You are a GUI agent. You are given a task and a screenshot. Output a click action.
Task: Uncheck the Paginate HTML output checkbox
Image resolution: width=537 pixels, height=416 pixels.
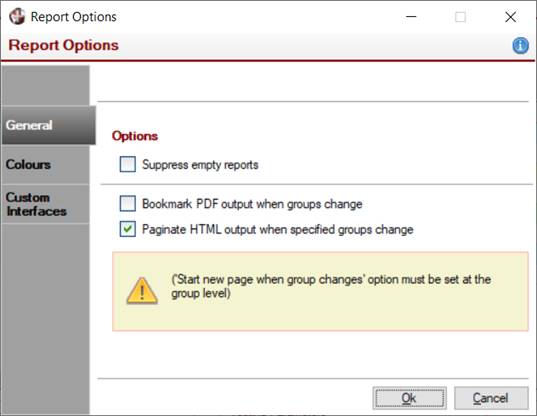coord(127,229)
